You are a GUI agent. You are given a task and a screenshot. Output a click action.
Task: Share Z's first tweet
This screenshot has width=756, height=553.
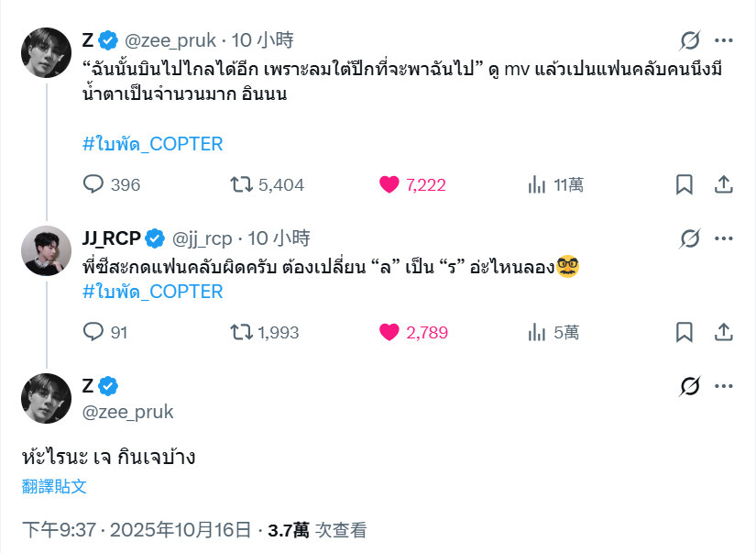coord(723,184)
